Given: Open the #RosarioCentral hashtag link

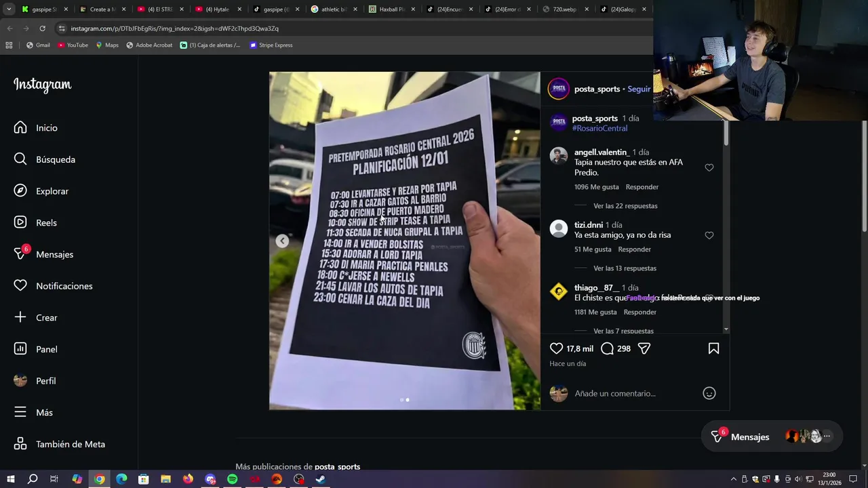Looking at the screenshot, I should click(x=599, y=128).
